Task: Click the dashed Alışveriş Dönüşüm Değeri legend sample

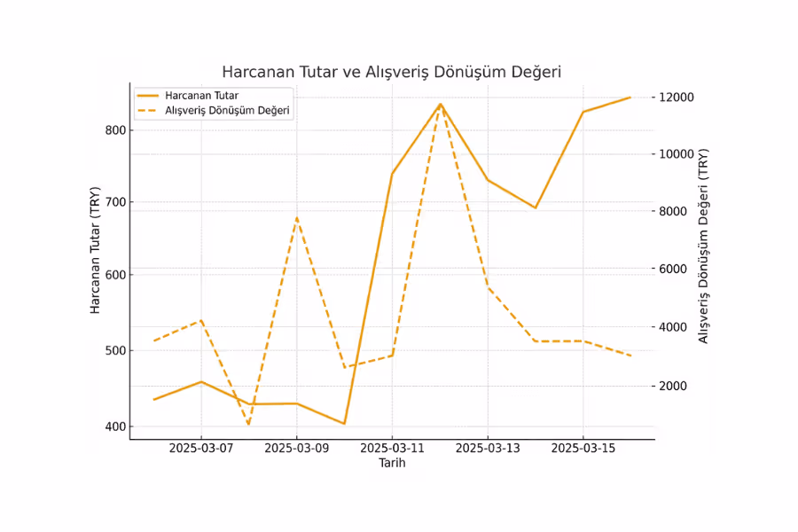Action: [x=147, y=110]
